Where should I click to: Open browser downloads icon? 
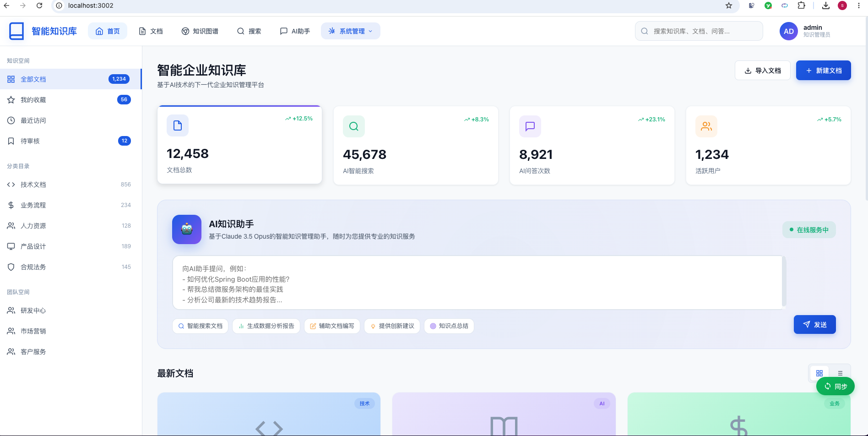(x=826, y=5)
